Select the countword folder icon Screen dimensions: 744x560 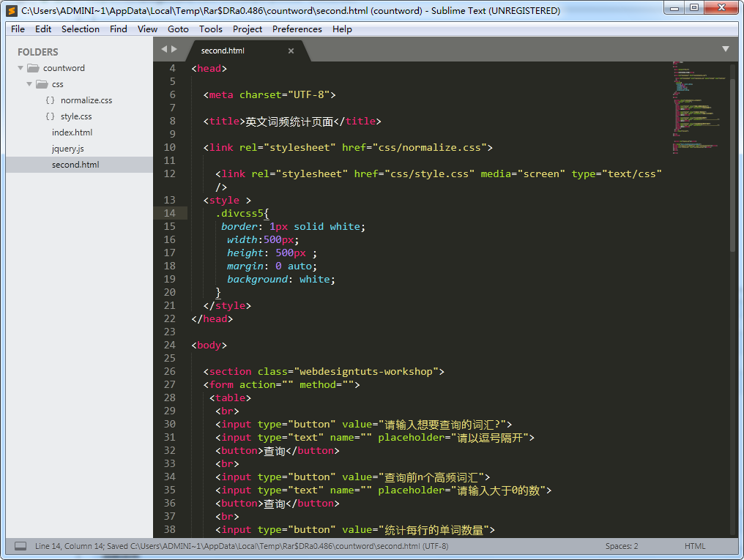33,68
